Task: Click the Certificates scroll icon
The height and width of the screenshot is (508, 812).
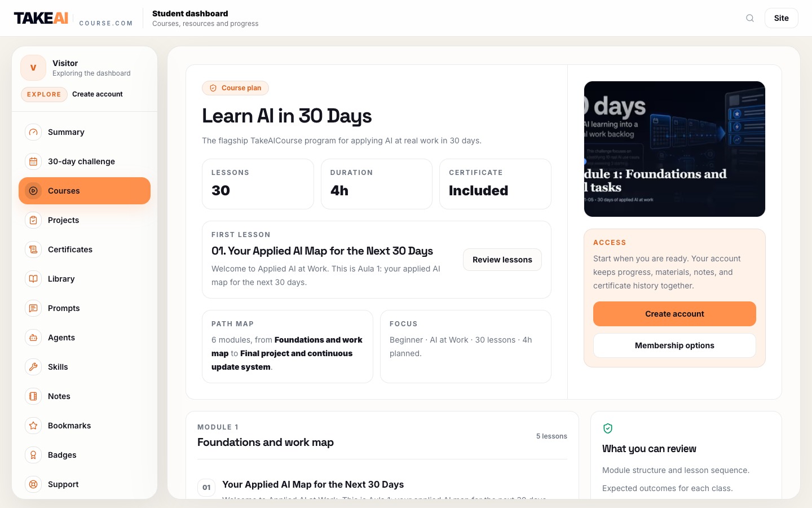Action: 33,249
